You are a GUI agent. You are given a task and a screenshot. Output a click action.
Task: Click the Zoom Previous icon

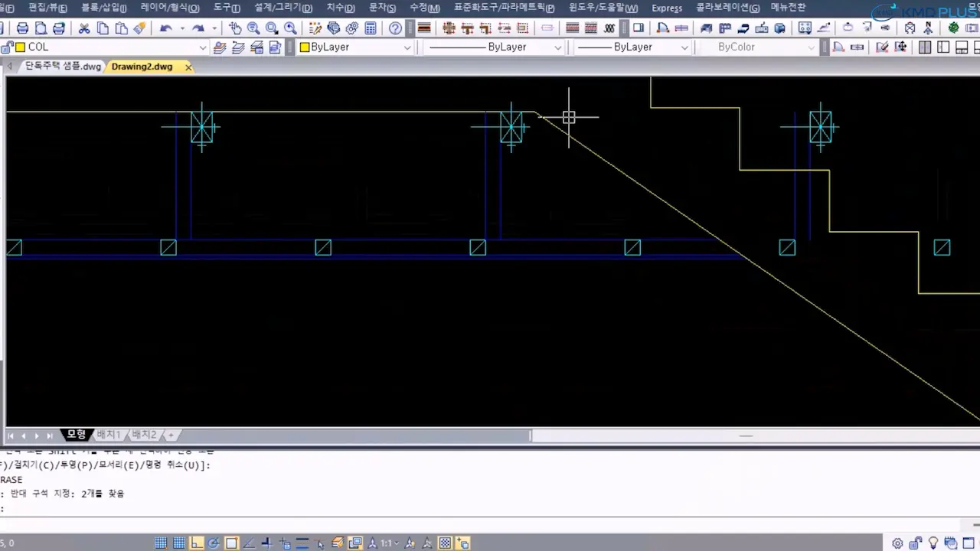(290, 28)
